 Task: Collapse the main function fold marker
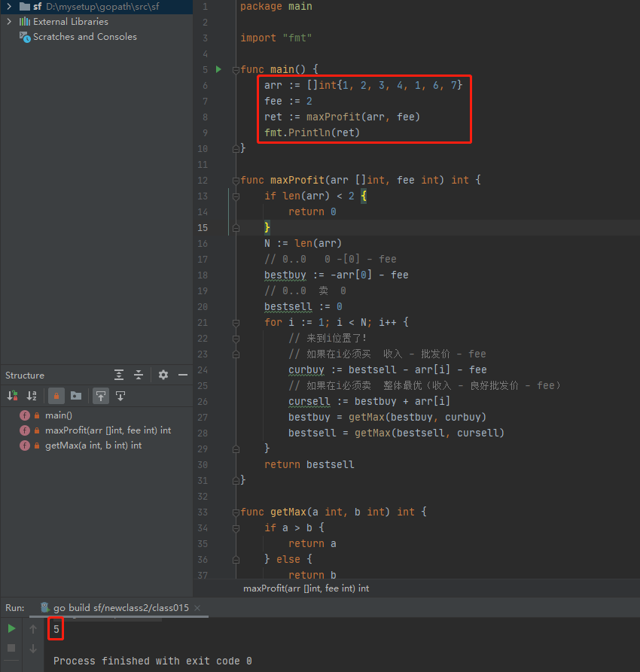236,70
